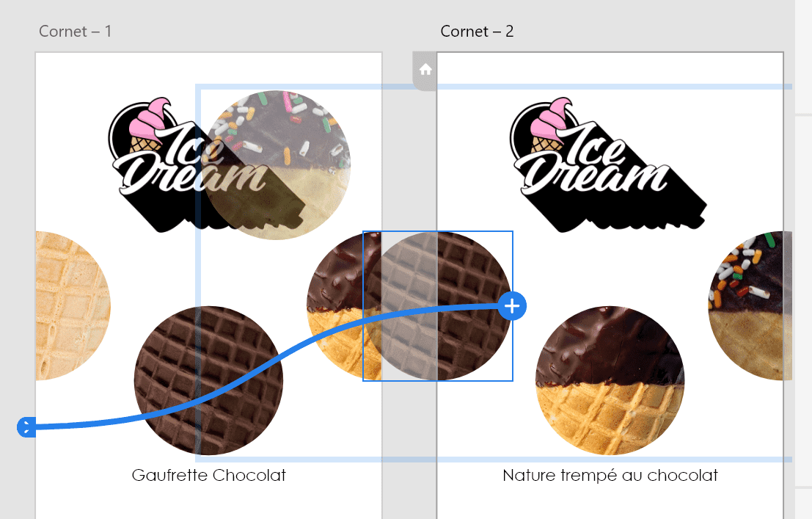Click the selected chocolate waffle circle in blue box
Screen dimensions: 812x519
[x=438, y=306]
